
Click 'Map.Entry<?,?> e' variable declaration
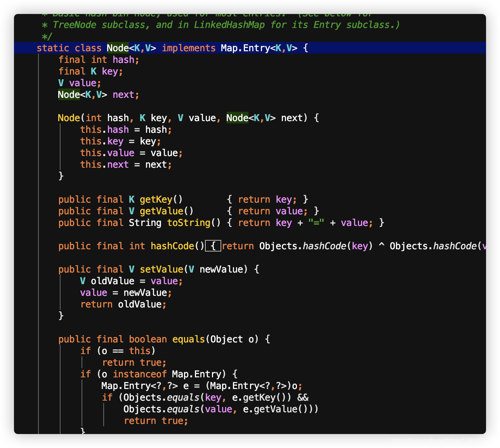(x=145, y=385)
